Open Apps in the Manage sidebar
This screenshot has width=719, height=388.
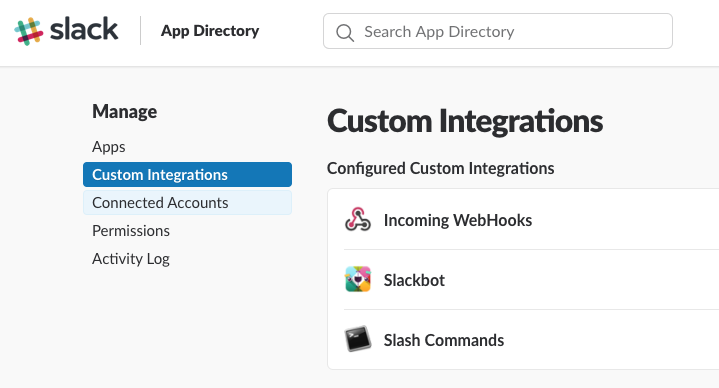click(109, 147)
